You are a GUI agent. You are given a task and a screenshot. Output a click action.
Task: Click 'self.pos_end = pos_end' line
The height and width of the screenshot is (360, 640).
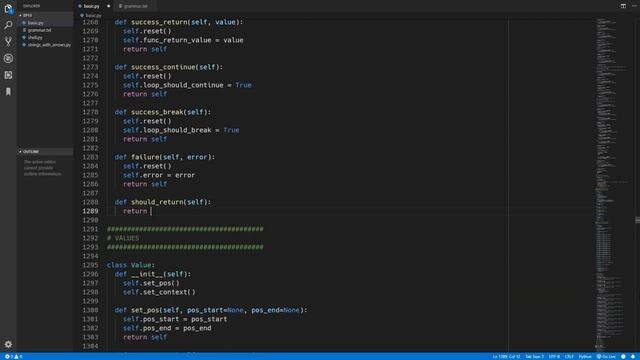coord(167,328)
